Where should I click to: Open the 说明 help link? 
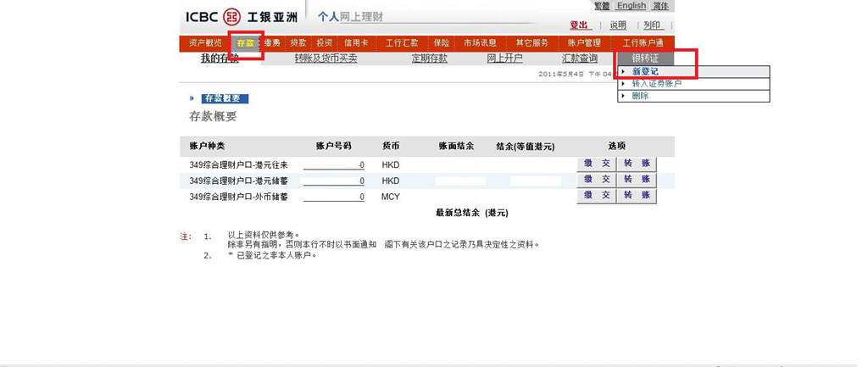pyautogui.click(x=618, y=25)
